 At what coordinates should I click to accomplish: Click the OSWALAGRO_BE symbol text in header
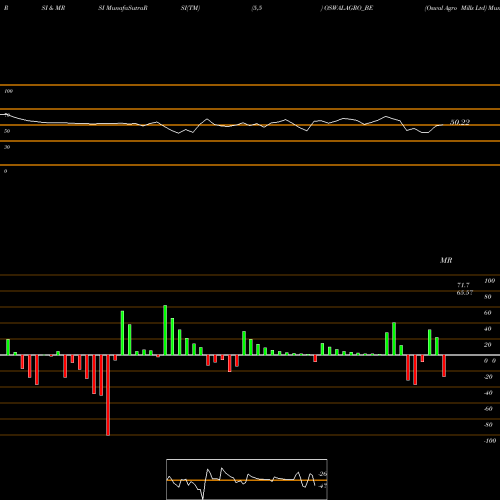(349, 8)
